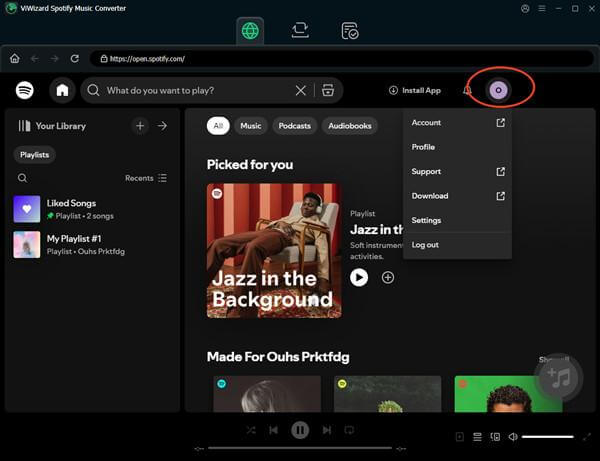Toggle shuffle playback
Image resolution: width=600 pixels, height=461 pixels.
(x=251, y=430)
